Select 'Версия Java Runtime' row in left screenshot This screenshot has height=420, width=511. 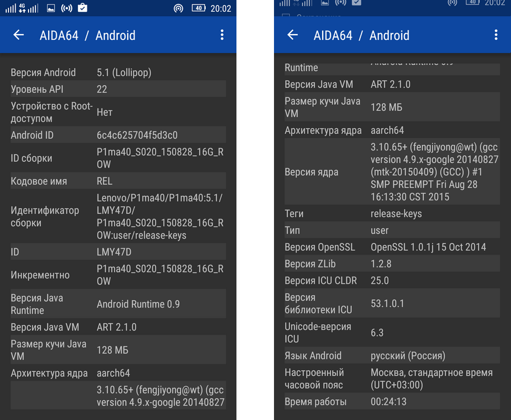click(118, 304)
